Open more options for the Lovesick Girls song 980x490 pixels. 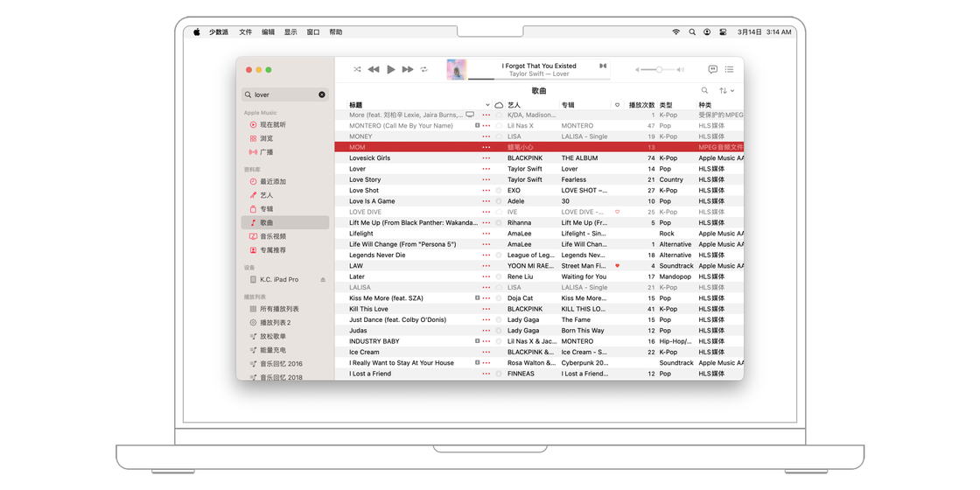486,158
